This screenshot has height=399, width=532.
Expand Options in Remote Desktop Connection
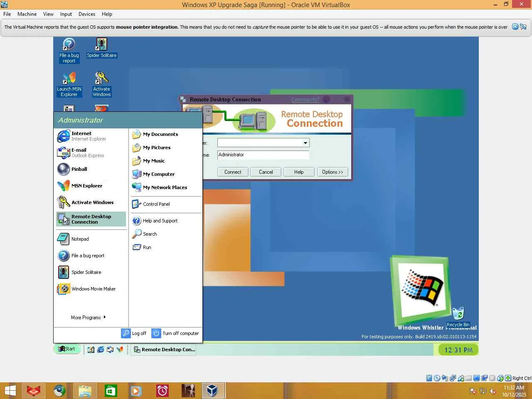(332, 172)
